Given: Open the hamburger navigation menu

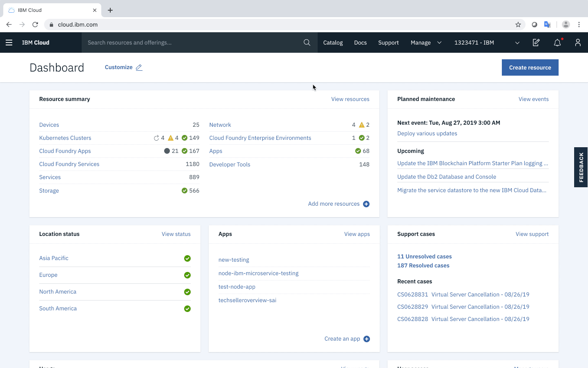Looking at the screenshot, I should [9, 43].
